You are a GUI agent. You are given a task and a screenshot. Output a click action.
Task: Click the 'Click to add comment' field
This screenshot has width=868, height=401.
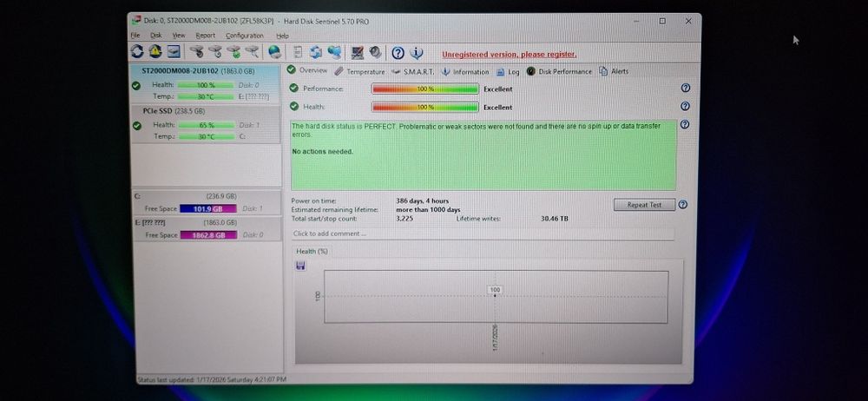[x=483, y=233]
